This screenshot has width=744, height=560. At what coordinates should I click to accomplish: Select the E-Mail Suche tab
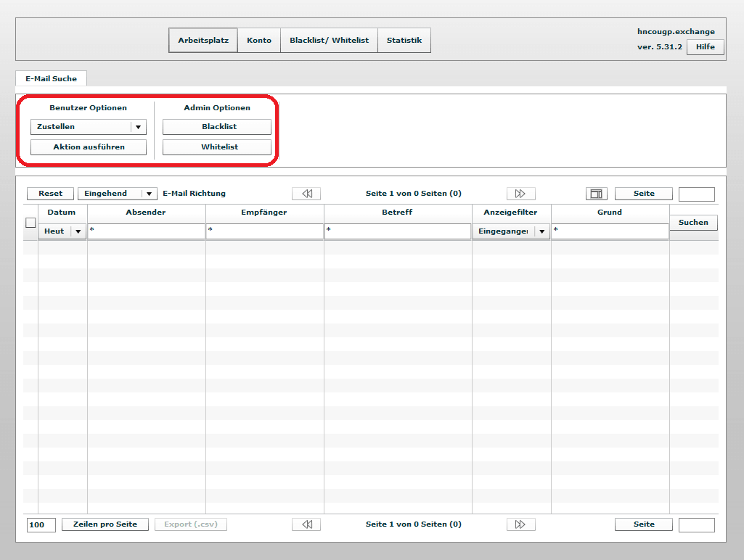tap(52, 79)
